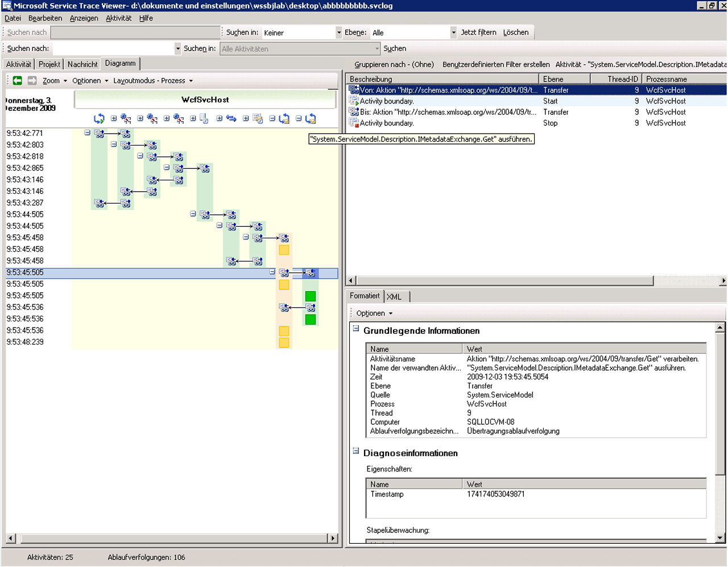Click the detail pane scroll down arrow
Viewport: 728px width, 567px height.
(x=720, y=537)
